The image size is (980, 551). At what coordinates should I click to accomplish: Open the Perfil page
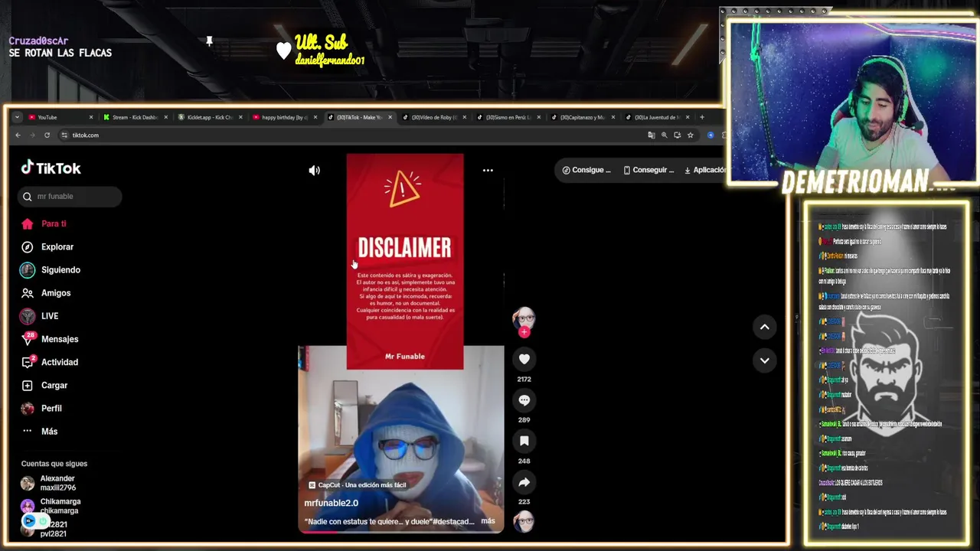pos(41,409)
